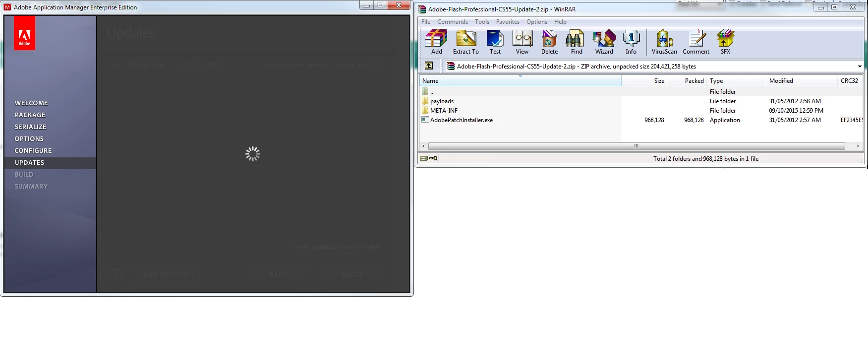868x340 pixels.
Task: Go to the PACKAGE step
Action: point(30,115)
